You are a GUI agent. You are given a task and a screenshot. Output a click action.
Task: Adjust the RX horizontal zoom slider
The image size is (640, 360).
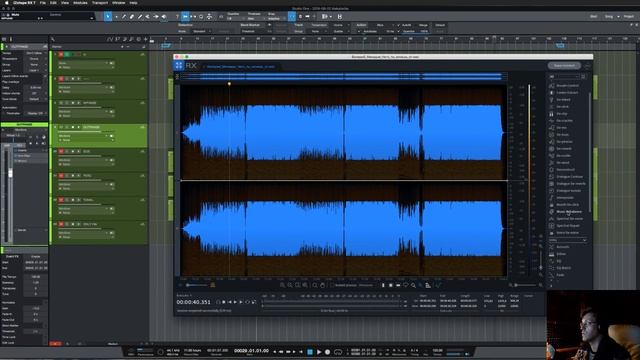pos(525,285)
